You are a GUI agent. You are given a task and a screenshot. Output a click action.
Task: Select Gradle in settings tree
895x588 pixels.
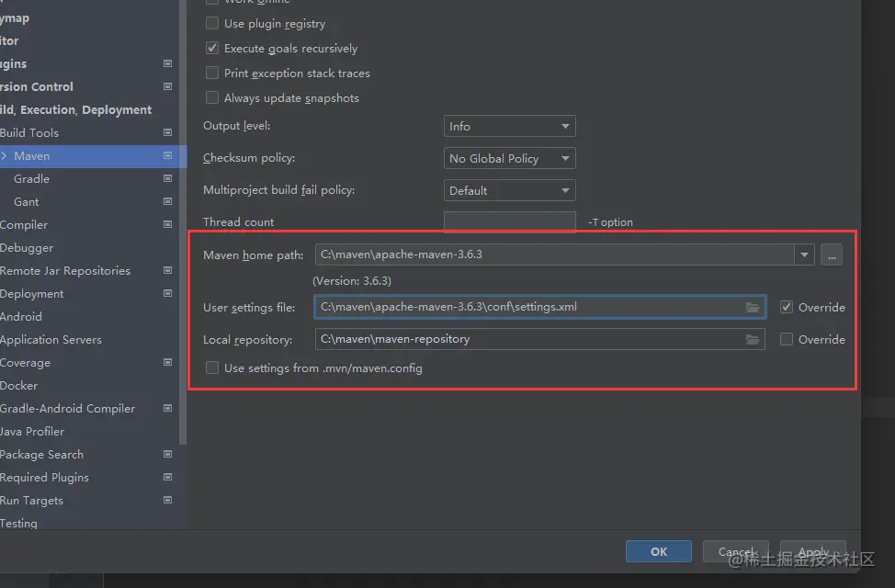tap(31, 178)
